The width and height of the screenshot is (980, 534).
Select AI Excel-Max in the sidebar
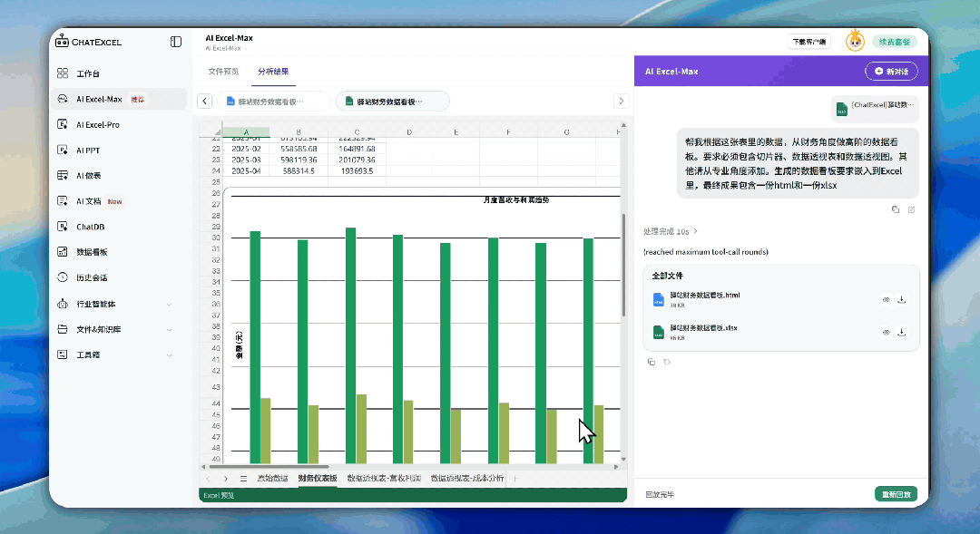point(118,100)
